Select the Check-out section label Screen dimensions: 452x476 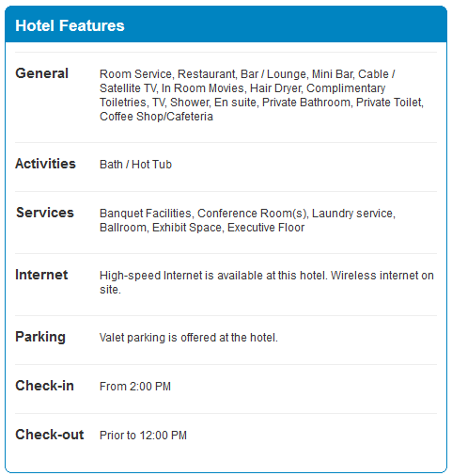tap(50, 435)
